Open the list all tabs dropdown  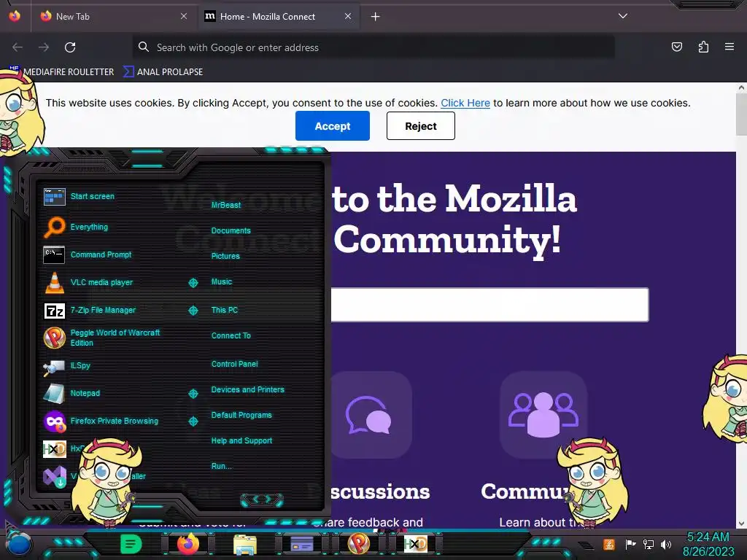623,16
